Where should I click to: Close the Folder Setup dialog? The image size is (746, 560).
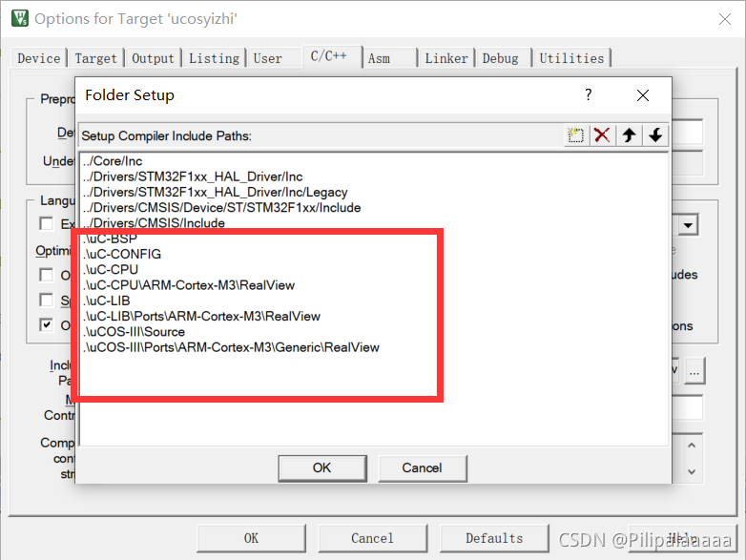point(643,95)
